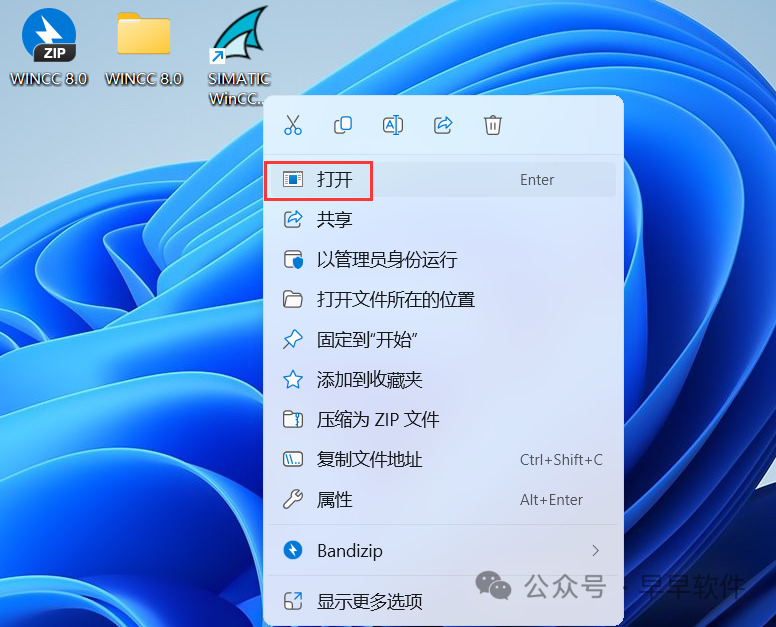Click 复制文件地址 menu entry
Screen dimensions: 776x627
(x=369, y=460)
